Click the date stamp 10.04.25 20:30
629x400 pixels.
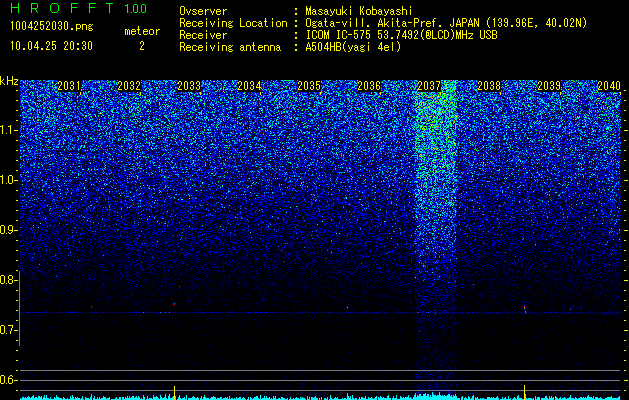(51, 46)
